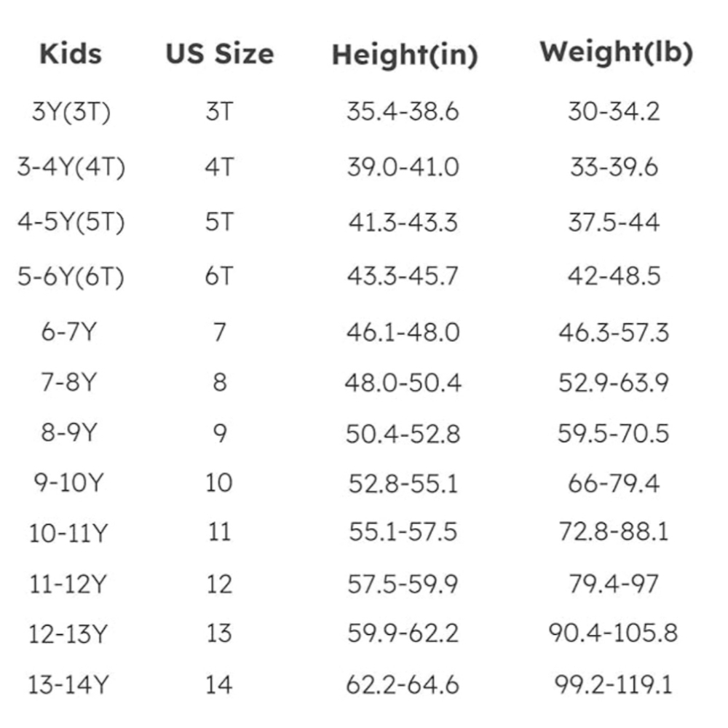Click the Kids column header

tap(71, 53)
